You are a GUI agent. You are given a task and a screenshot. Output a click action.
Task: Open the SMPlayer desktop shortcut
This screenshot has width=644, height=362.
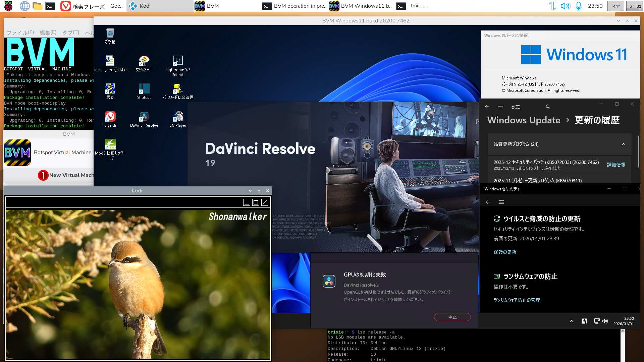click(x=178, y=117)
